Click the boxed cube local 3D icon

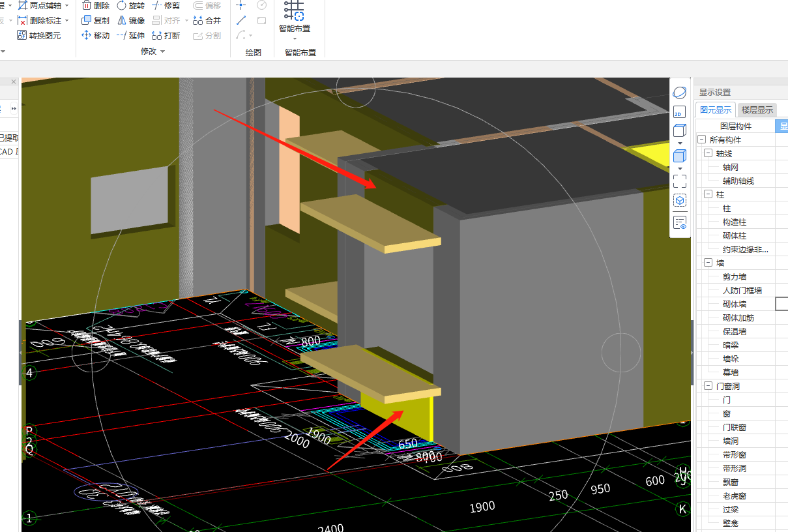[x=680, y=200]
